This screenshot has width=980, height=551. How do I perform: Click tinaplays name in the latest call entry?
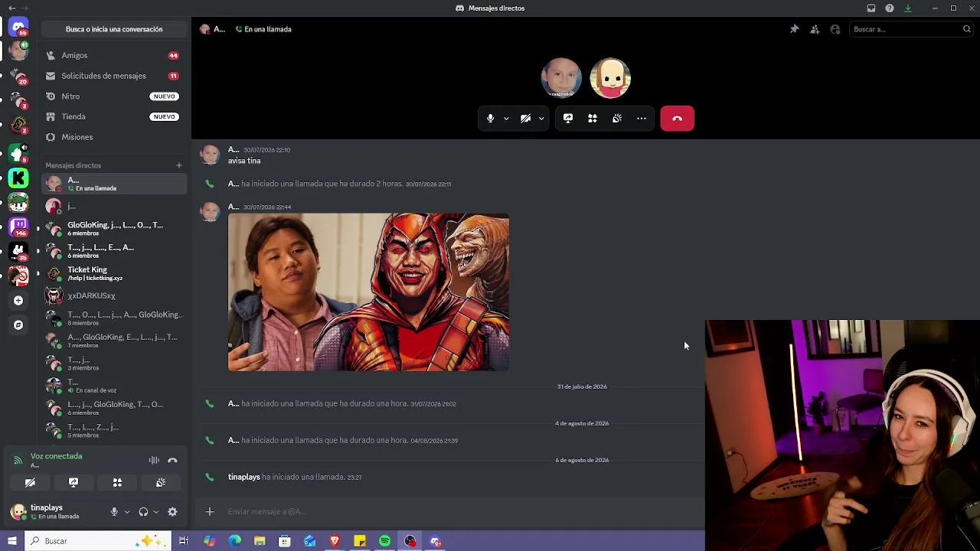244,477
